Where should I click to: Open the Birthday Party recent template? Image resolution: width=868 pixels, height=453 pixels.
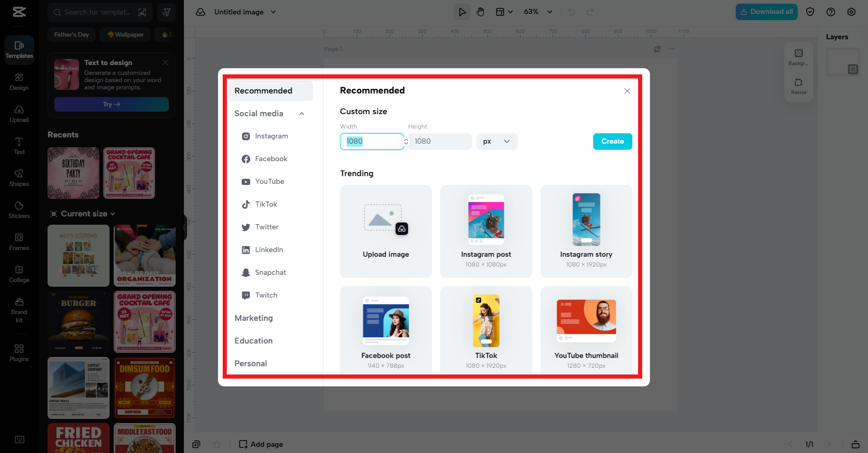coord(73,173)
